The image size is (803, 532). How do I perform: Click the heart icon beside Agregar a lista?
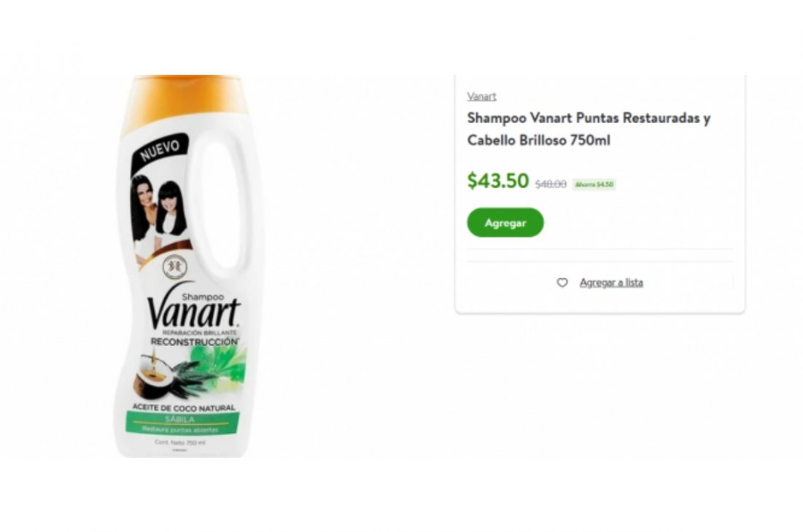(562, 282)
